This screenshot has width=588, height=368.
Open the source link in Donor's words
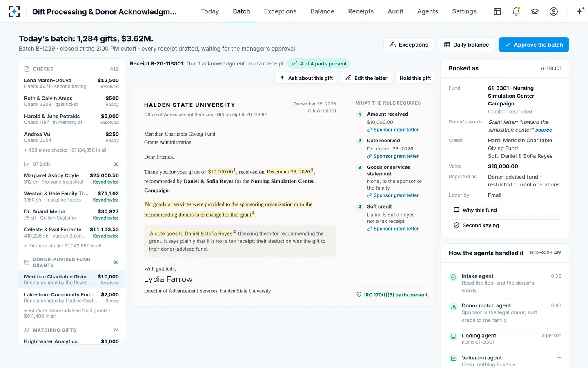pos(543,130)
